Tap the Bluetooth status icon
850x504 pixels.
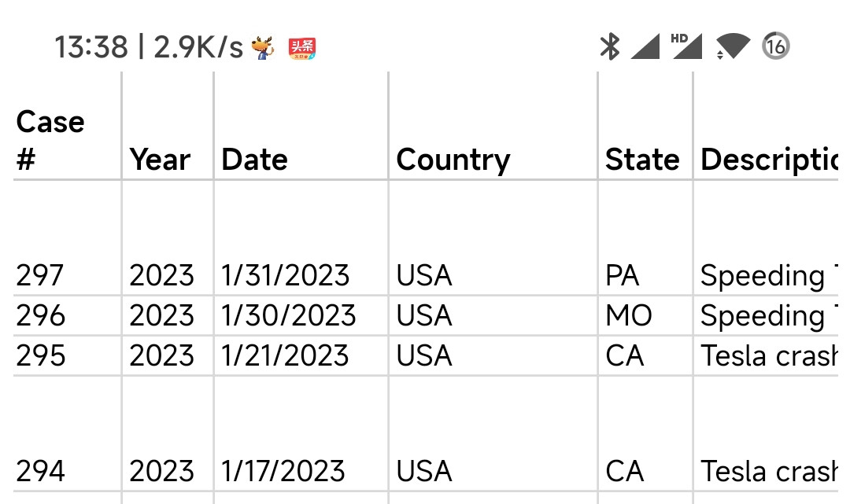pos(610,46)
